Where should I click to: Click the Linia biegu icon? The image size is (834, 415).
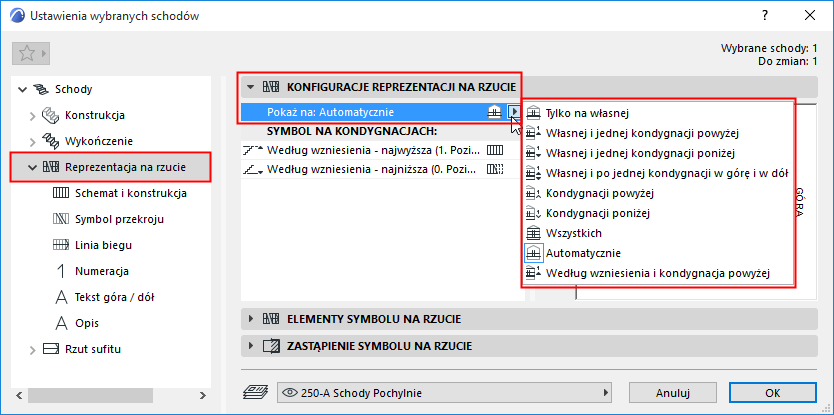tap(61, 245)
